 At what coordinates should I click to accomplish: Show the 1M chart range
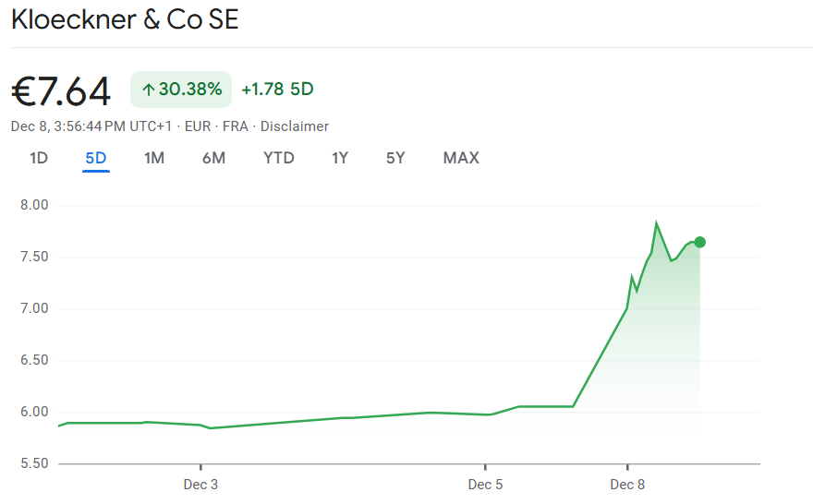[x=154, y=158]
